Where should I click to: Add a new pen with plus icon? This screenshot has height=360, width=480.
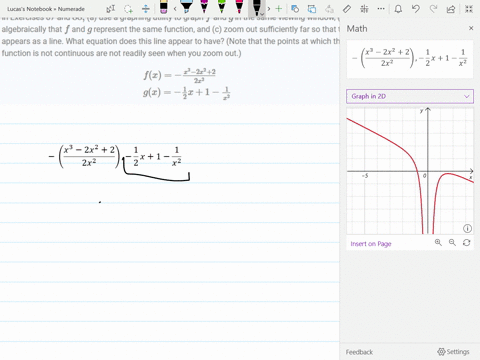tap(279, 9)
